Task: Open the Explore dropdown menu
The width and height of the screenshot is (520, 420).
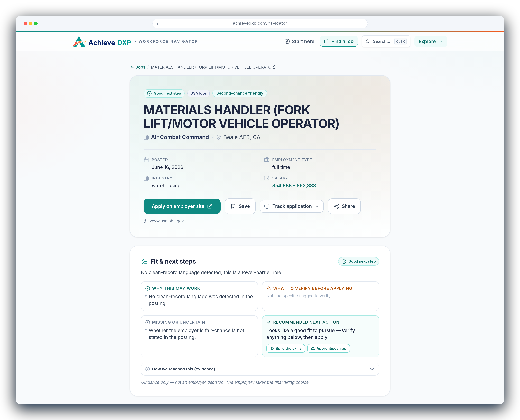Action: click(430, 41)
